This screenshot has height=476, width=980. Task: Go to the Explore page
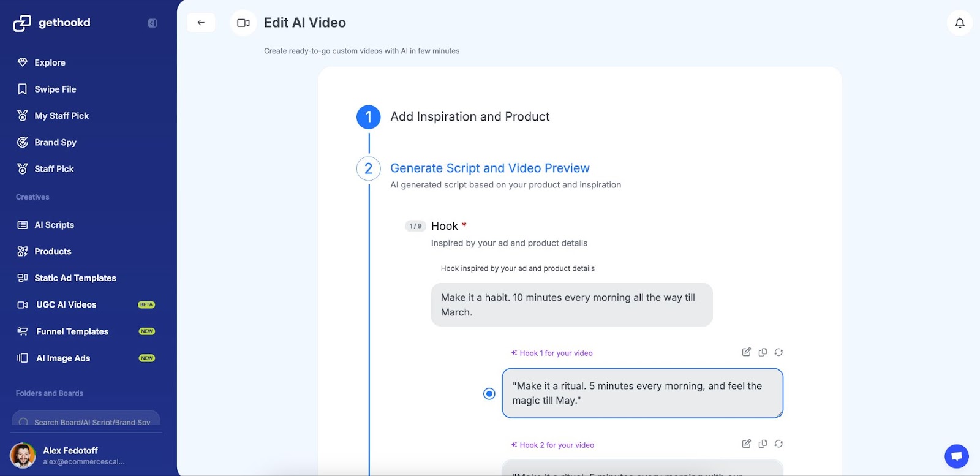pos(50,62)
